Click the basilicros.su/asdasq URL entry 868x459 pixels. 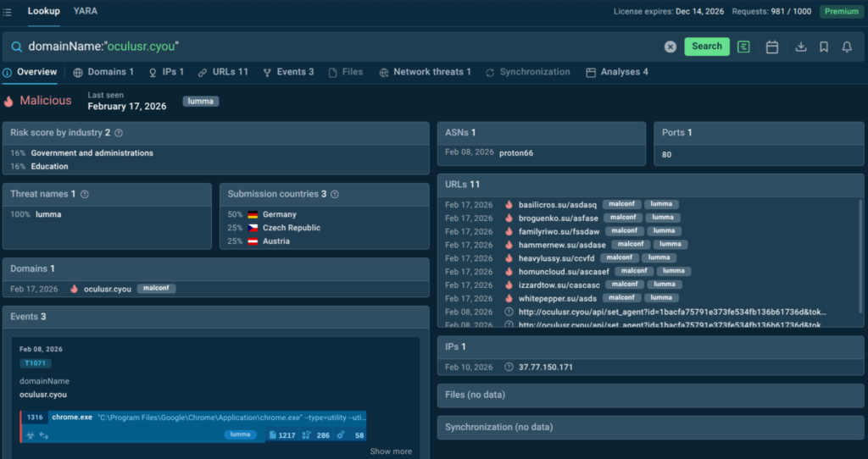click(x=557, y=205)
